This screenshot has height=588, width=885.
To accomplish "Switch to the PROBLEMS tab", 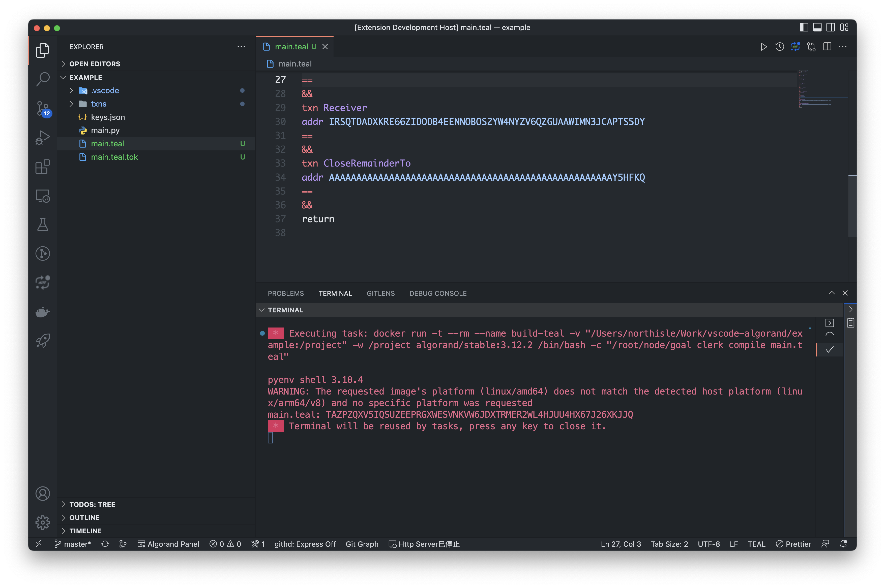I will 286,293.
